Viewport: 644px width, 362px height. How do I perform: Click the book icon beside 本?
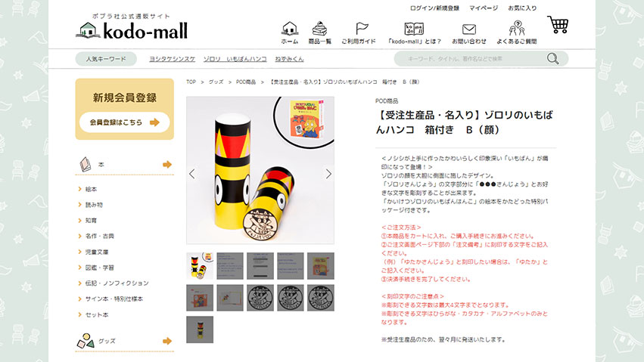point(86,165)
